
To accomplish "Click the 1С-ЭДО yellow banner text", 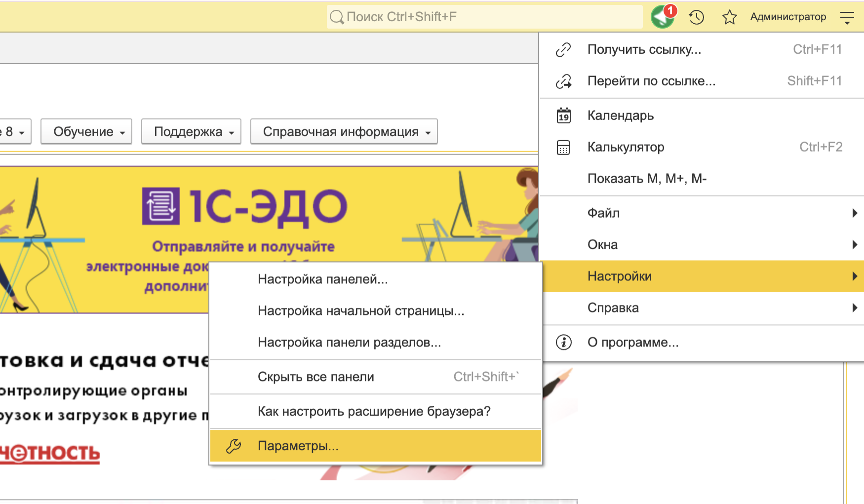I will pos(269,207).
